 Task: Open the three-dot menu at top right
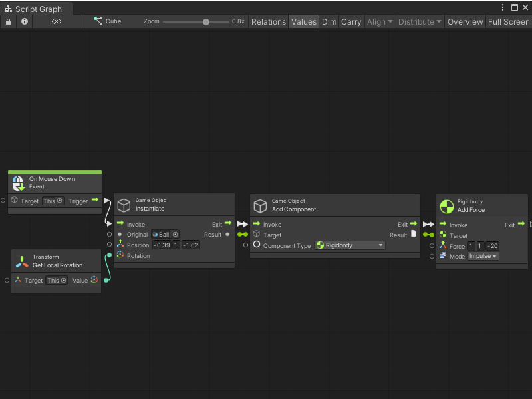(x=503, y=7)
